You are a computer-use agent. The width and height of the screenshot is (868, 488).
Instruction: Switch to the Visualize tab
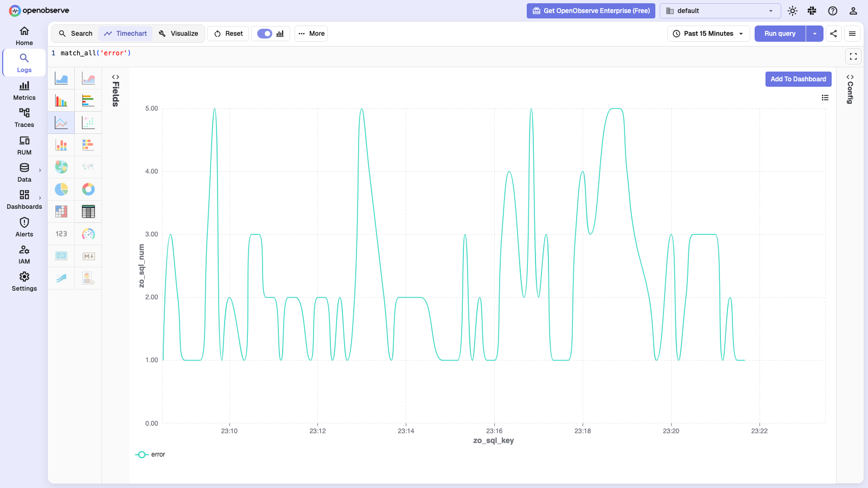(x=179, y=34)
